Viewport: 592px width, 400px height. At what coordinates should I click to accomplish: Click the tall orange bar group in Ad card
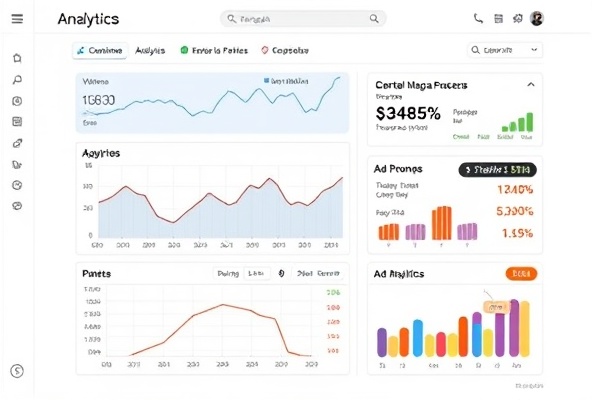coord(442,223)
